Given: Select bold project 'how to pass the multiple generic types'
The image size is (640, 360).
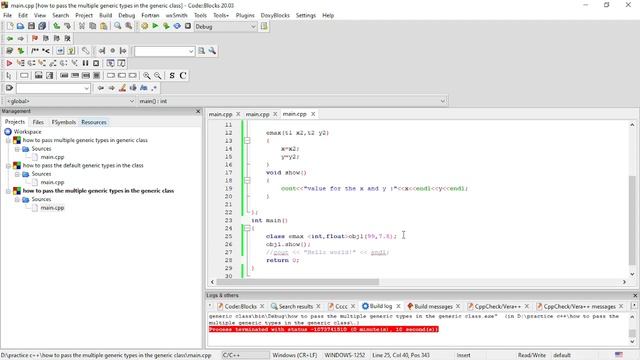Looking at the screenshot, I should pos(98,191).
